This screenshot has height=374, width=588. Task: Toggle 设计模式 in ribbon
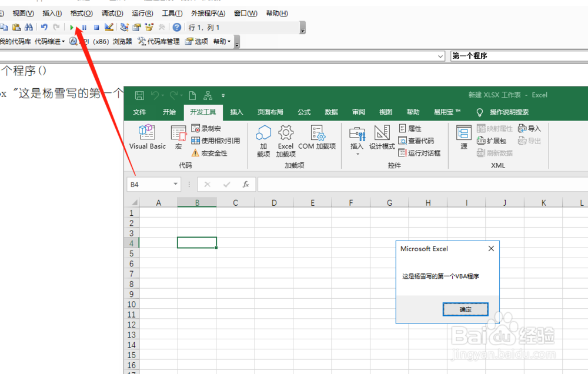(x=382, y=137)
